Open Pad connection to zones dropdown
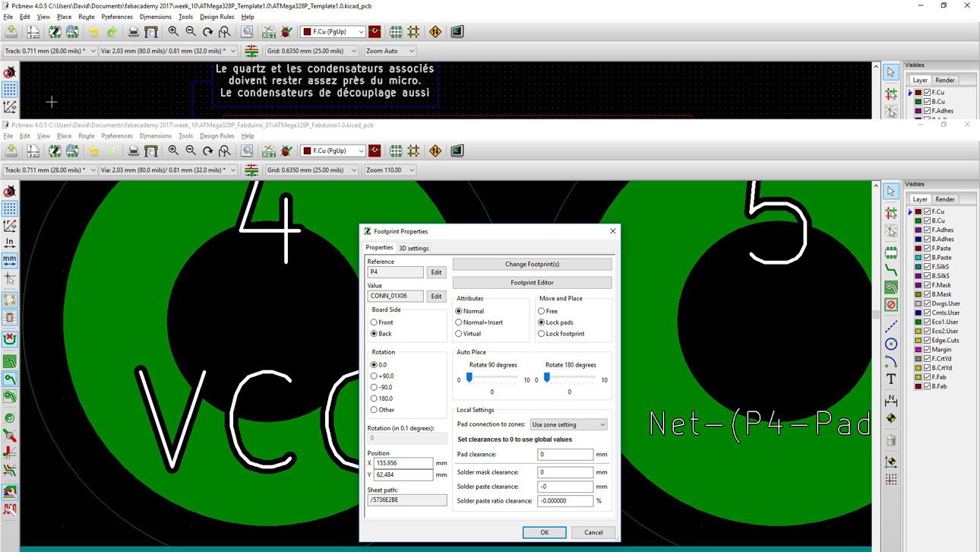 click(x=568, y=424)
